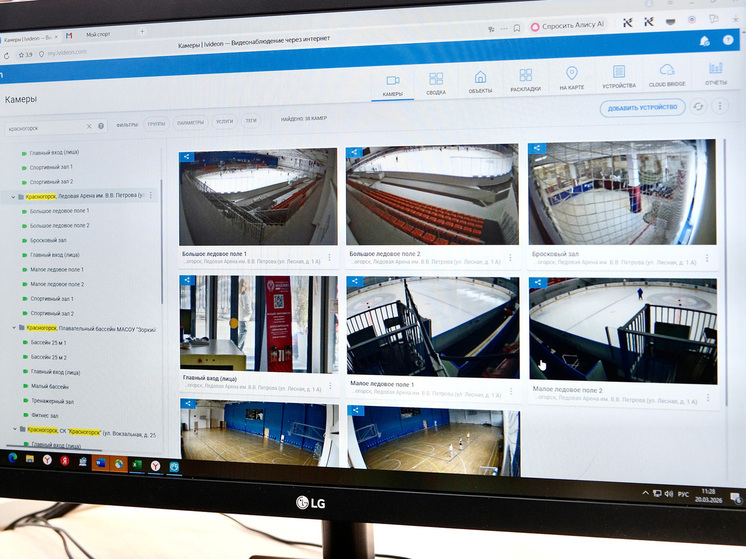746x559 pixels.
Task: Open the Параметры filter dropdown
Action: [189, 123]
